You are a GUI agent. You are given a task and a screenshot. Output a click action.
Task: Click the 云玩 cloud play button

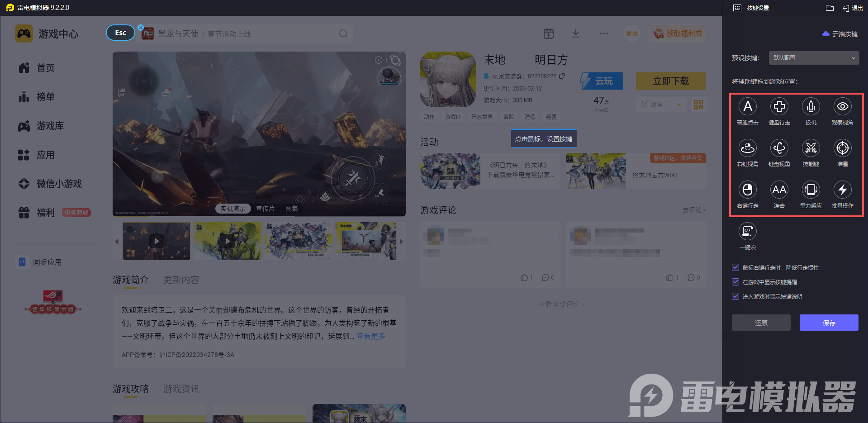pos(602,81)
